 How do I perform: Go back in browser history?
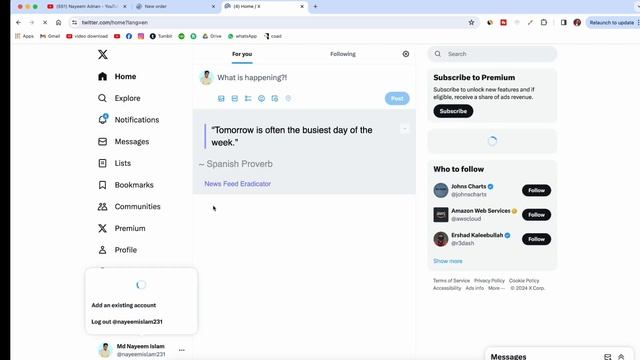coord(18,22)
